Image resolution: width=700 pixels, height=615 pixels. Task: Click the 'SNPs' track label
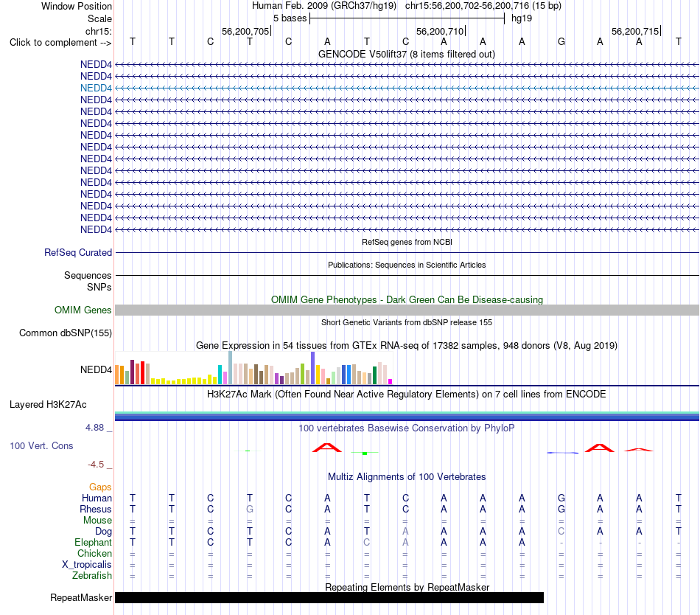click(99, 287)
